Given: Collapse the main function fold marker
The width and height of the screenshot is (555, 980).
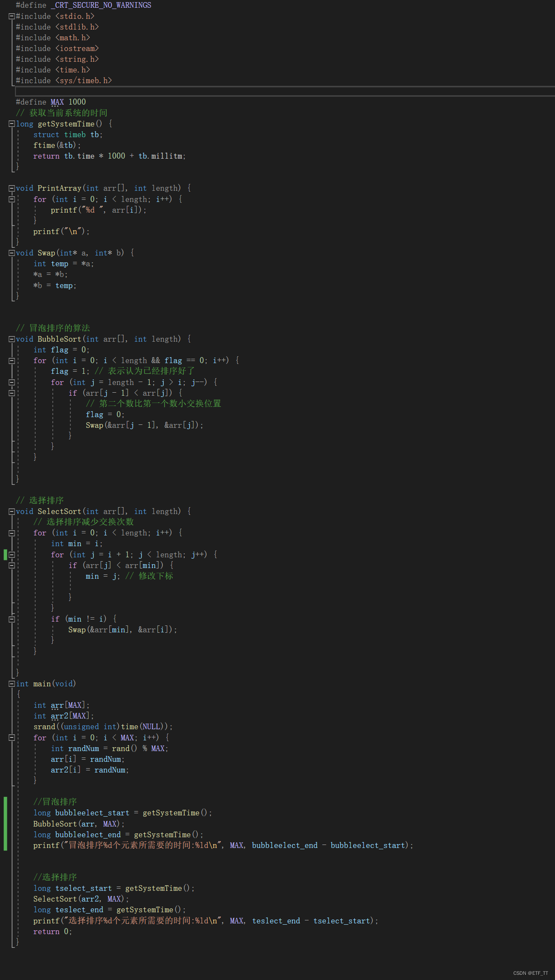Looking at the screenshot, I should pos(12,684).
